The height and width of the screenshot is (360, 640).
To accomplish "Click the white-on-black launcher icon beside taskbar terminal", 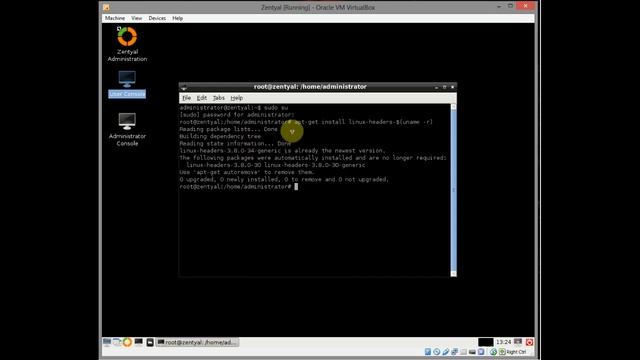I will coord(150,342).
